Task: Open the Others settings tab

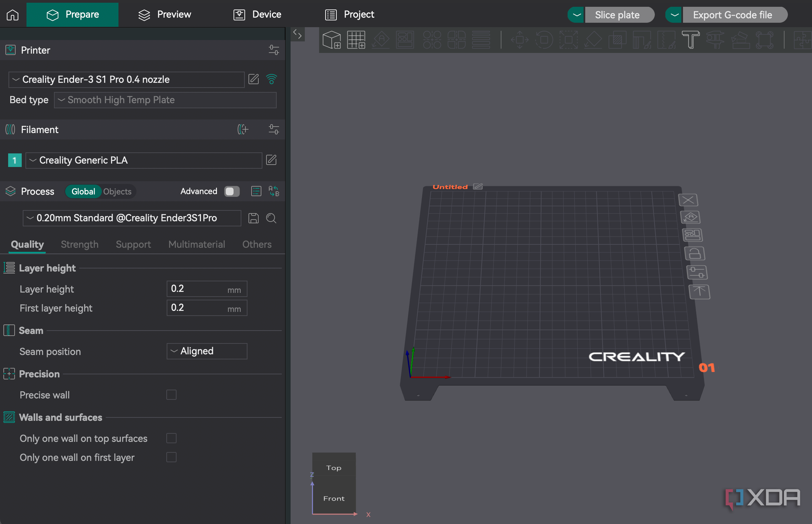Action: click(x=257, y=244)
